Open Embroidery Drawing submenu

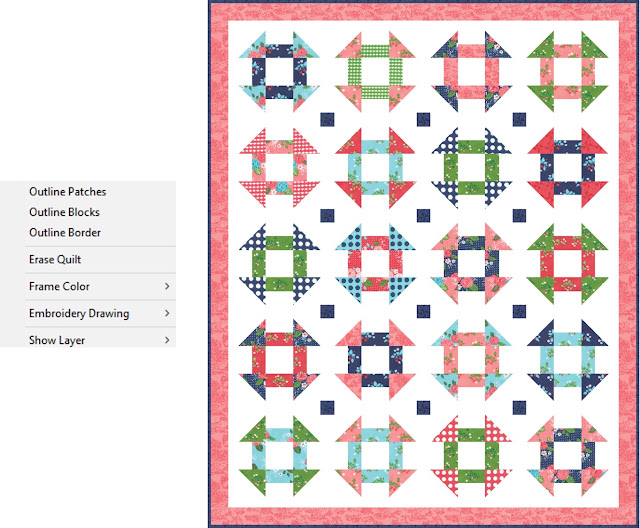coord(100,313)
